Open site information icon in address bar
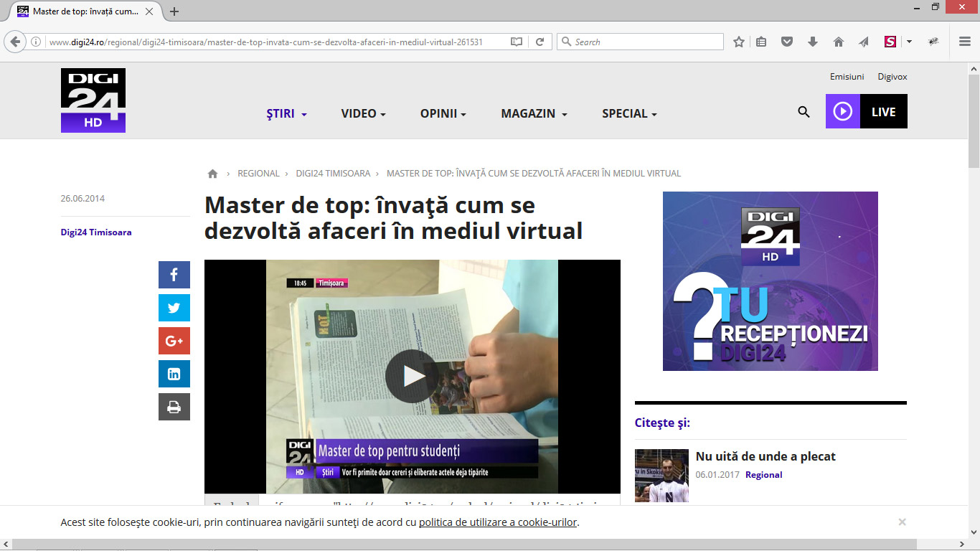 coord(36,42)
